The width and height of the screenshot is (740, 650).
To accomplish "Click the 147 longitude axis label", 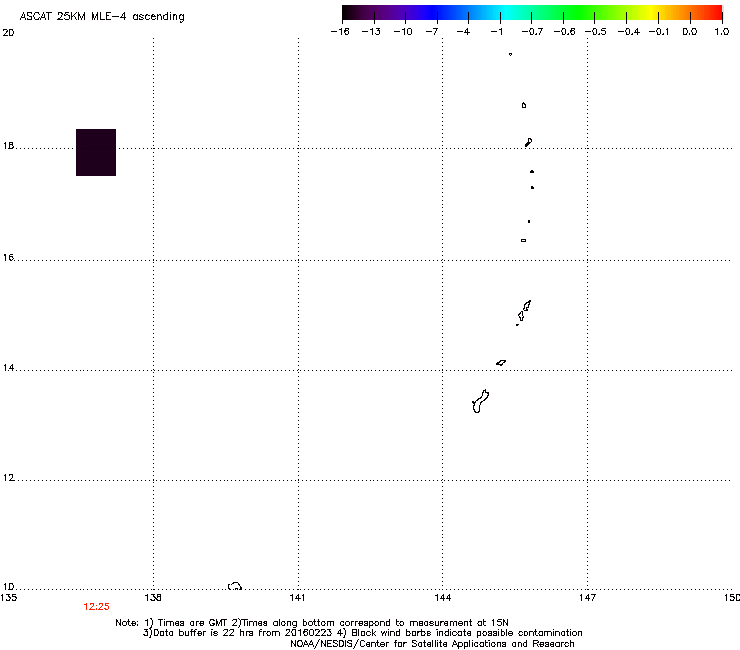I will 587,598.
